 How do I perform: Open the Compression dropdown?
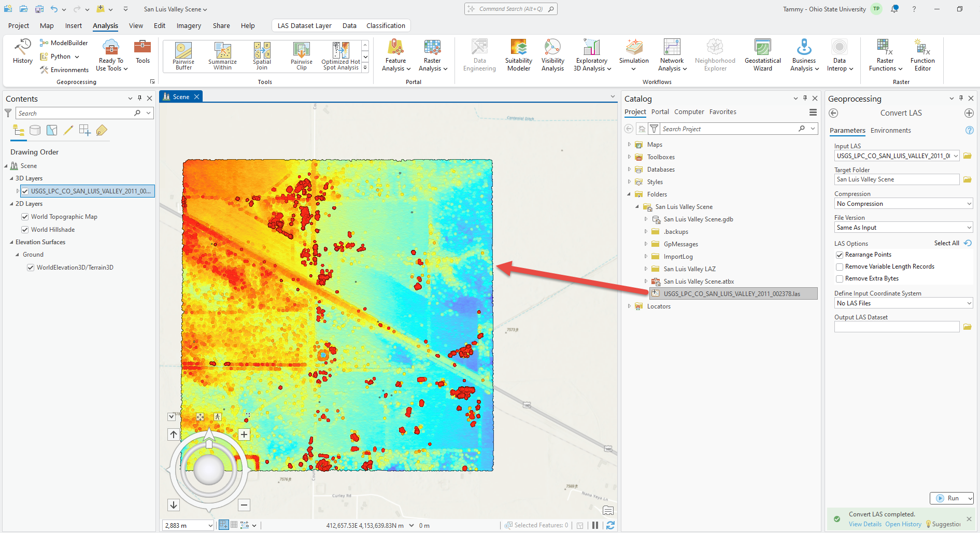click(903, 204)
